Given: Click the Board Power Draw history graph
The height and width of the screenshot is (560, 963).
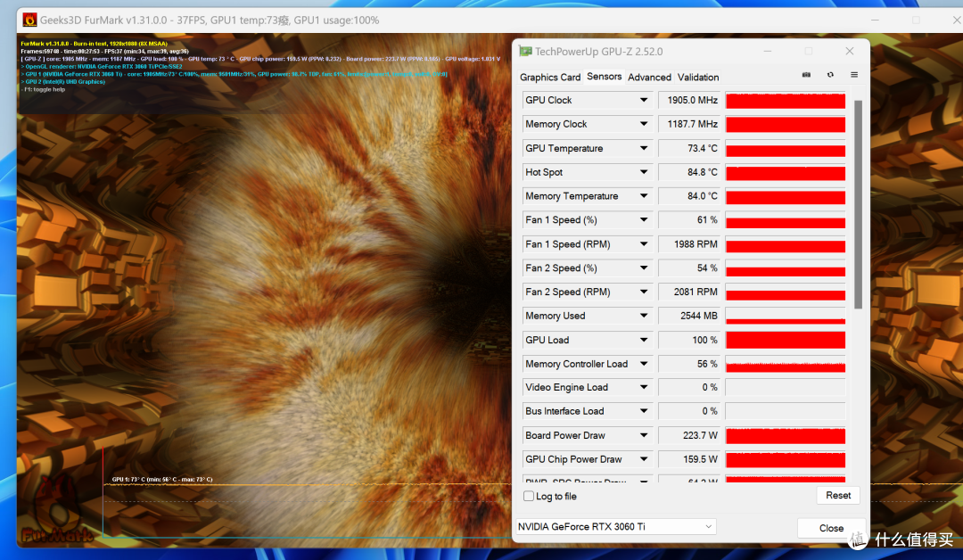Looking at the screenshot, I should (x=786, y=435).
